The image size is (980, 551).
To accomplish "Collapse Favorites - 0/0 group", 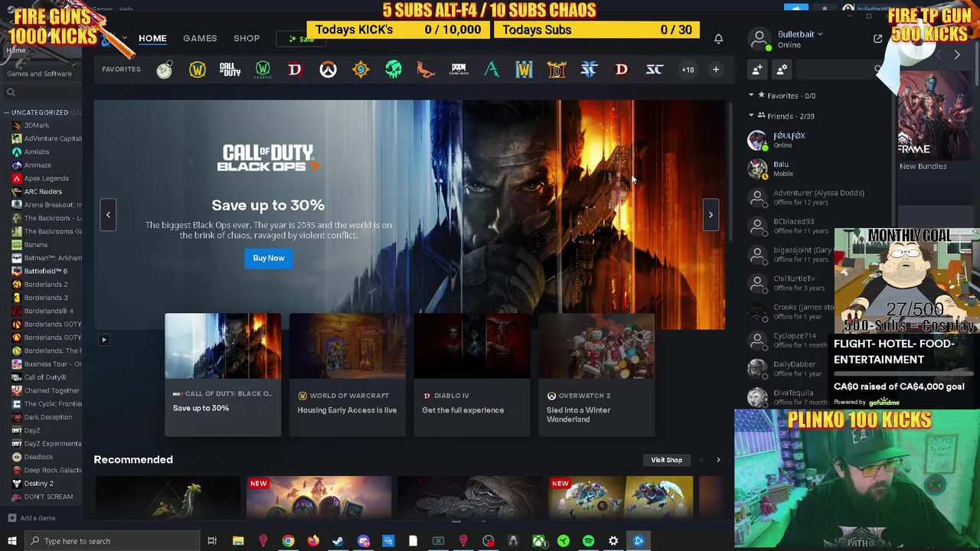I will [751, 96].
